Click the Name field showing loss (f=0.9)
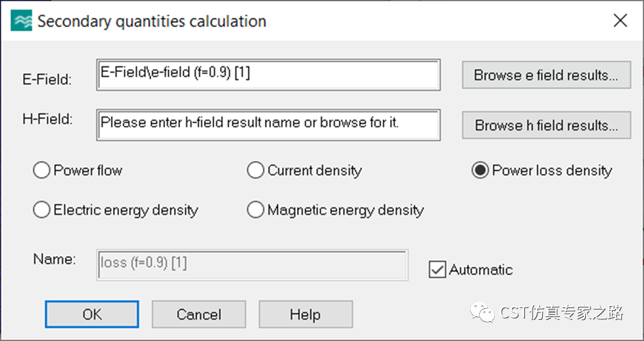644x341 pixels. point(253,264)
